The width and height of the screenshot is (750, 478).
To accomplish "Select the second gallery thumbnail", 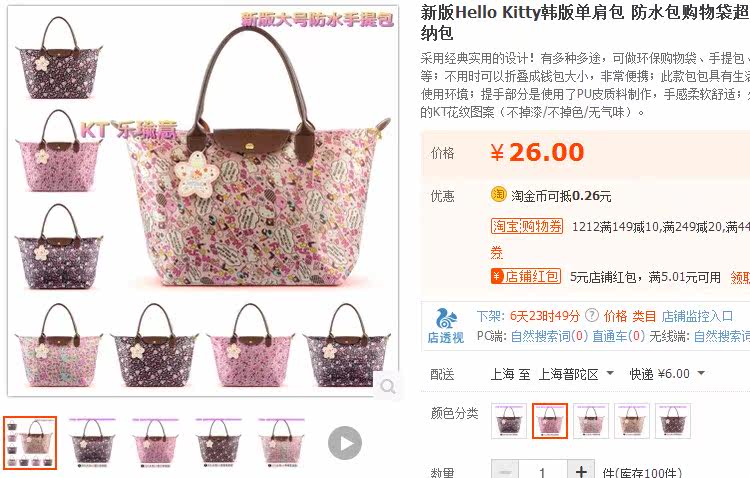I will pos(93,443).
